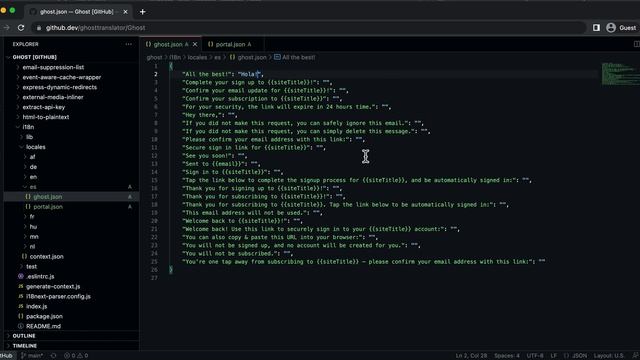This screenshot has width=640, height=360.
Task: Expand the email-suppression-list folder
Action: point(53,67)
